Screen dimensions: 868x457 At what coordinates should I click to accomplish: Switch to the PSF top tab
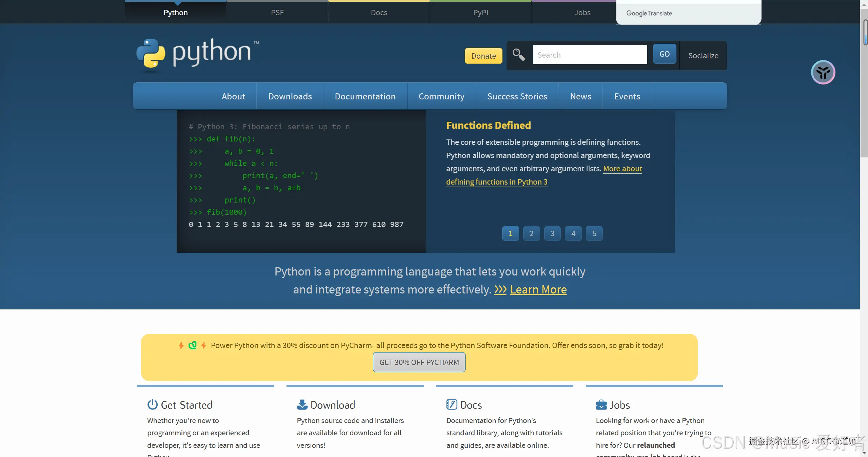277,13
